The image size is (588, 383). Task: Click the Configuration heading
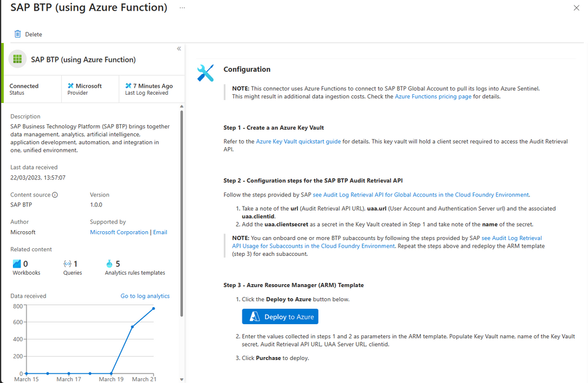pos(247,69)
